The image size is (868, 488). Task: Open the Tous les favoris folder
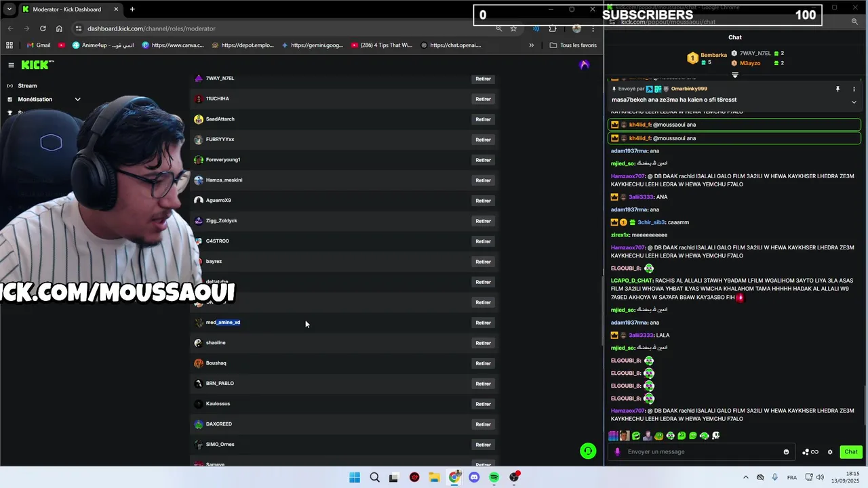[573, 45]
